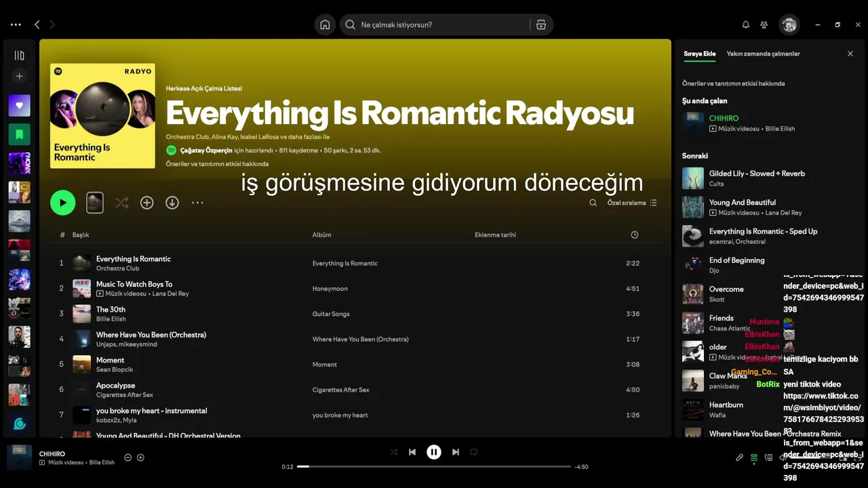Pause playback in player bar
868x488 pixels.
pyautogui.click(x=434, y=452)
